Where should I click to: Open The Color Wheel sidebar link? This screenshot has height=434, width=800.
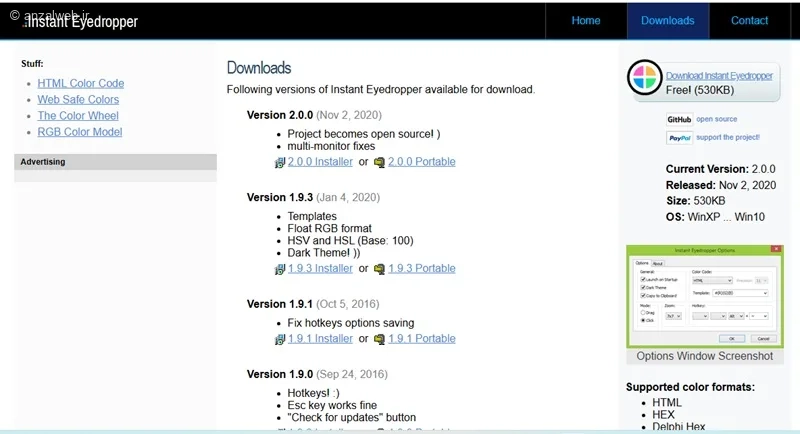[x=78, y=116]
